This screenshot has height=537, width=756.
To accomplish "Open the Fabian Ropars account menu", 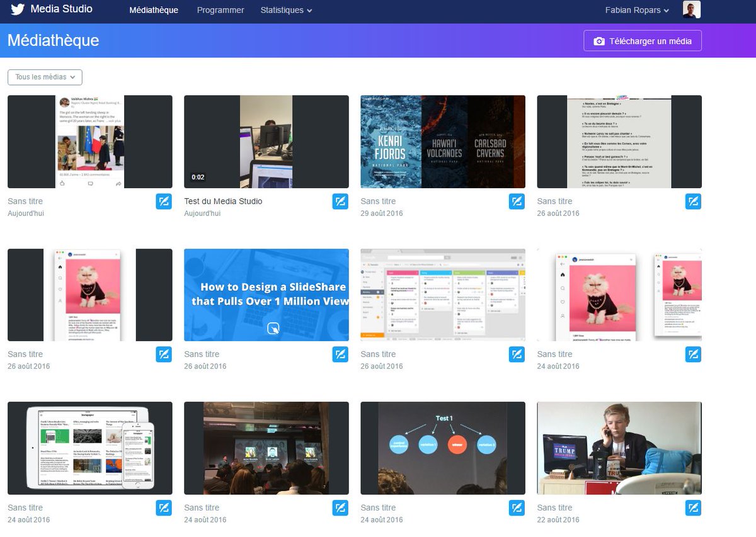I will (x=637, y=10).
